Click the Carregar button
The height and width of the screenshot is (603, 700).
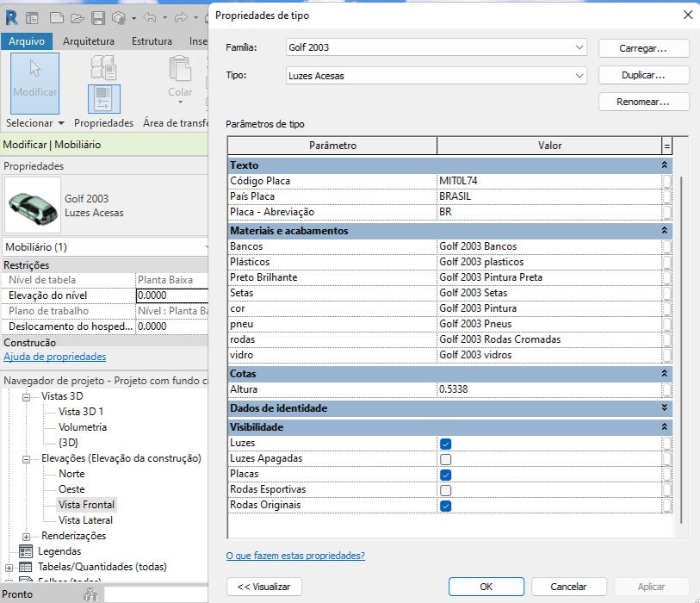(643, 48)
